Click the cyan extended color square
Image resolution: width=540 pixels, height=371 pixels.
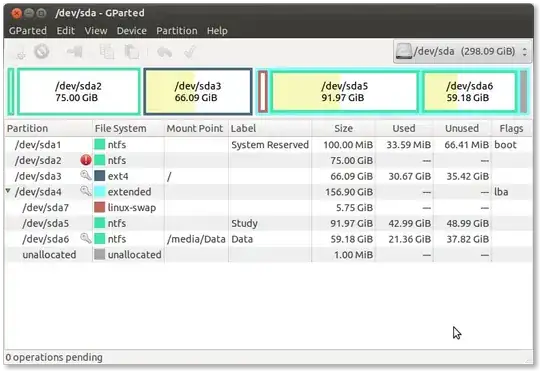click(100, 192)
